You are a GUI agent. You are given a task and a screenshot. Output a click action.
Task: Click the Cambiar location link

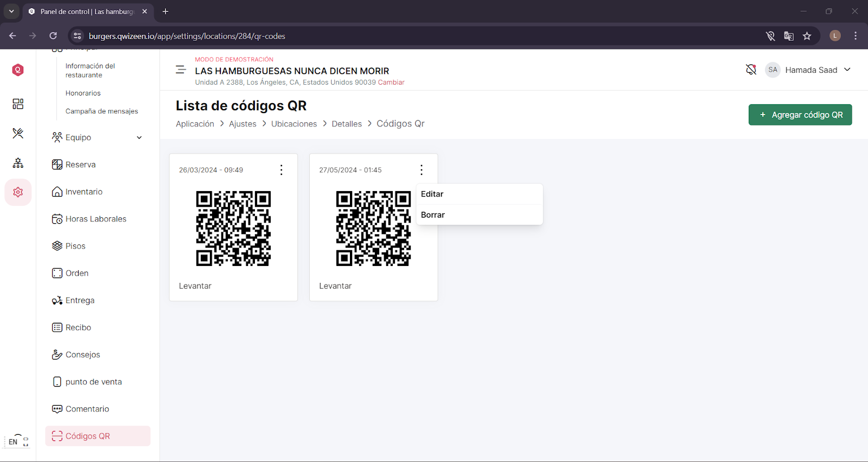click(x=391, y=83)
